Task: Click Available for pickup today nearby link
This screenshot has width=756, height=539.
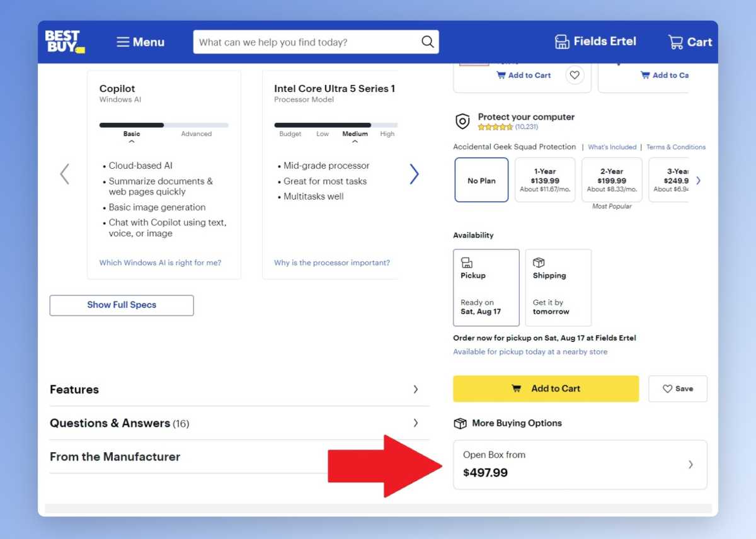Action: tap(530, 352)
